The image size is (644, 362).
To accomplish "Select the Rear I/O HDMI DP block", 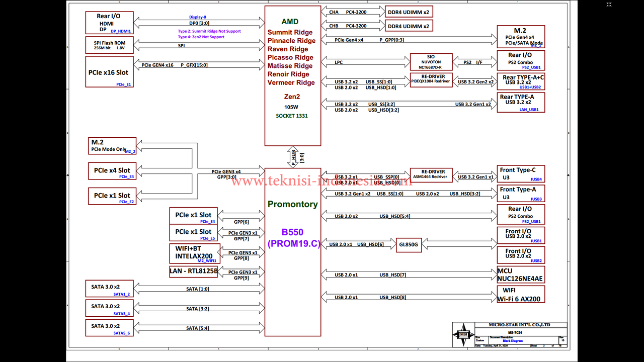I will click(109, 23).
